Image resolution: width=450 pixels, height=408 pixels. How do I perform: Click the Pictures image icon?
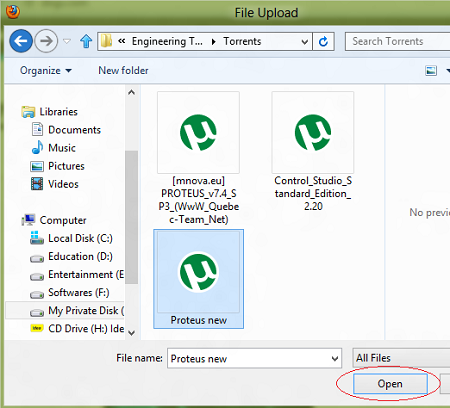[37, 166]
